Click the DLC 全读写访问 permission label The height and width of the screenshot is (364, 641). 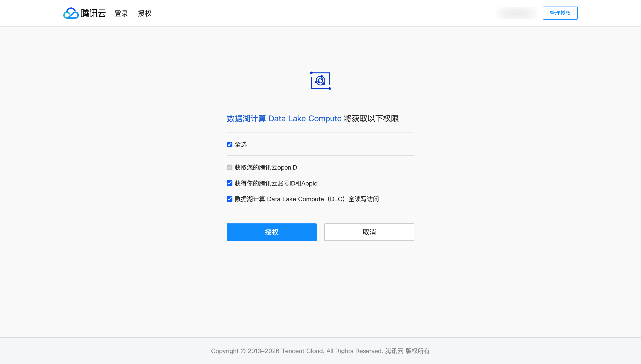coord(307,199)
